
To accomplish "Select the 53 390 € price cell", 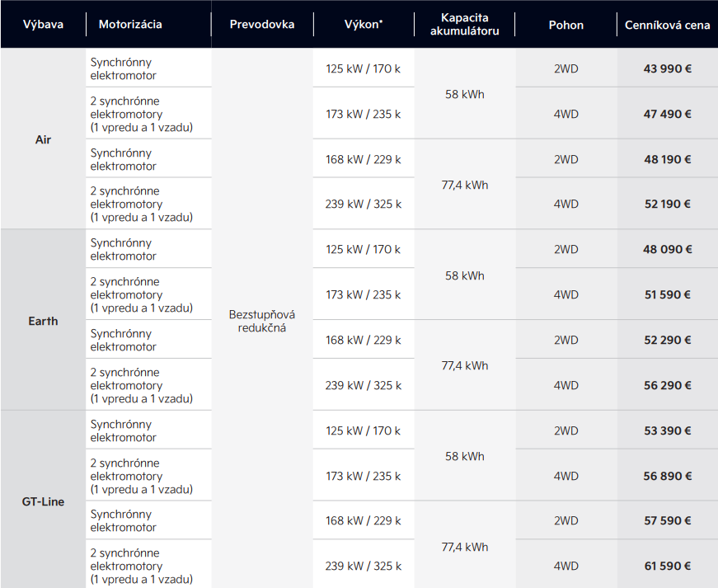I will tap(668, 430).
